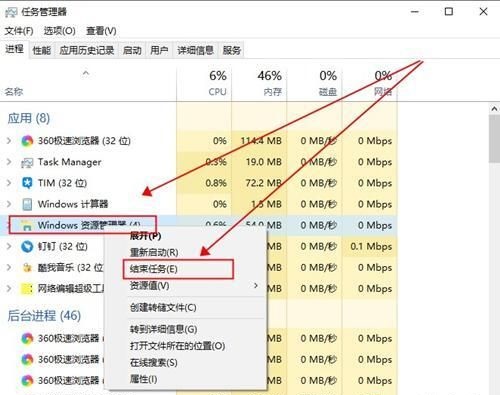Click the Task Manager title bar icon

pos(11,12)
